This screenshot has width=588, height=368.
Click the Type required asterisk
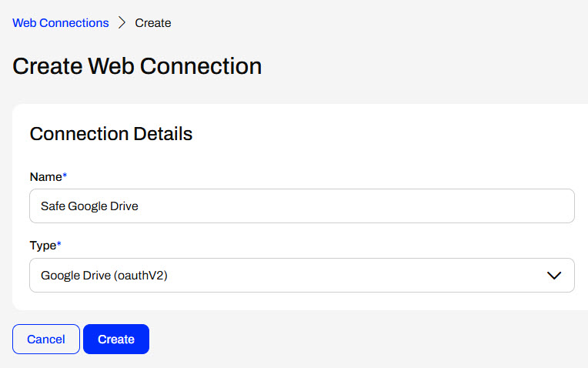tap(59, 245)
